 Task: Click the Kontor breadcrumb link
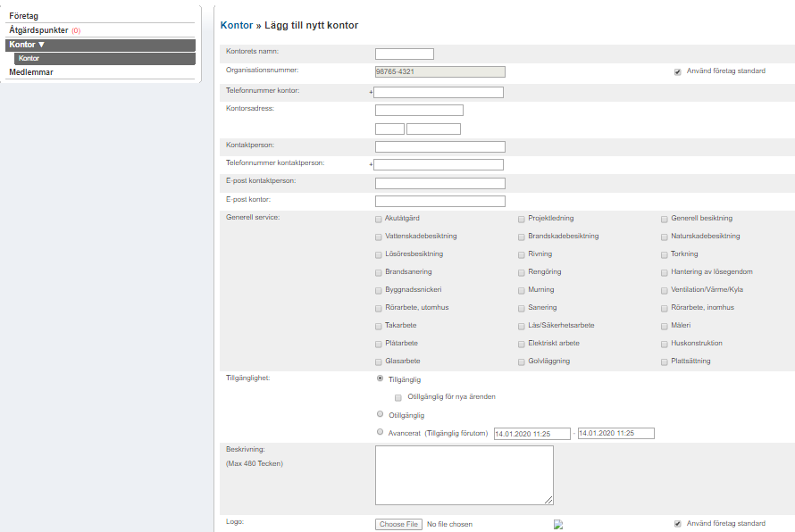pyautogui.click(x=237, y=26)
